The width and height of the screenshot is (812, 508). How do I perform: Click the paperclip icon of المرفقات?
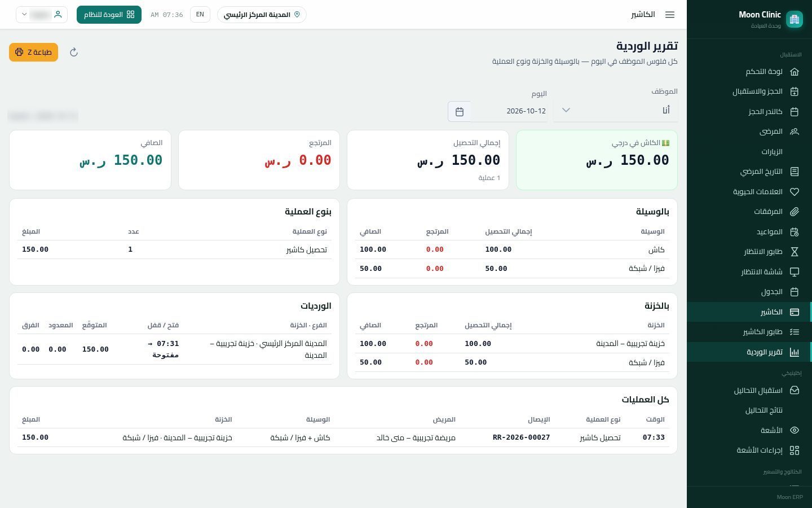pyautogui.click(x=795, y=212)
